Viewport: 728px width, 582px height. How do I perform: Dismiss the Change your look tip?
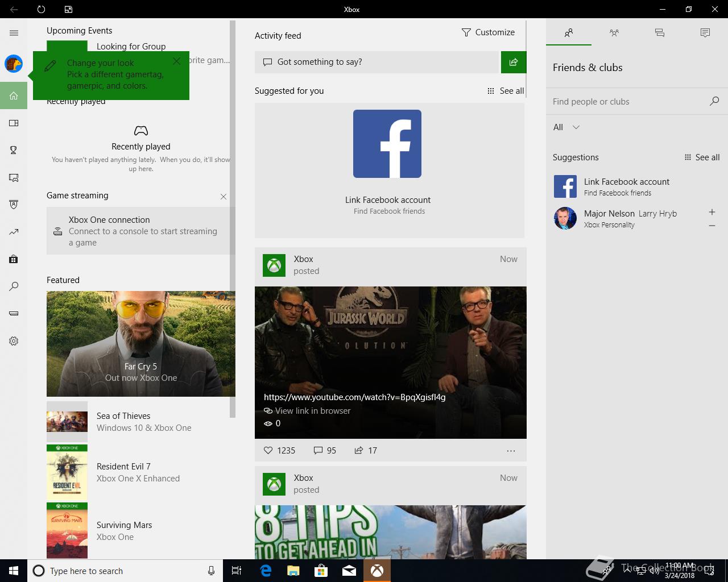coord(176,61)
